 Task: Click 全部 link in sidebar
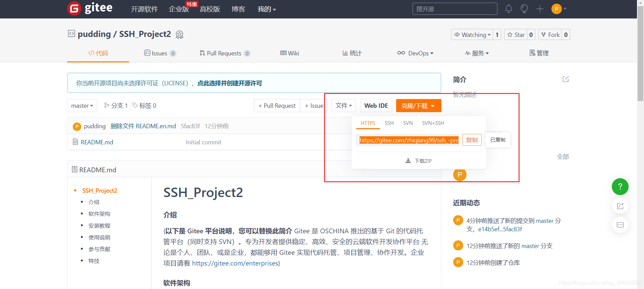click(563, 157)
